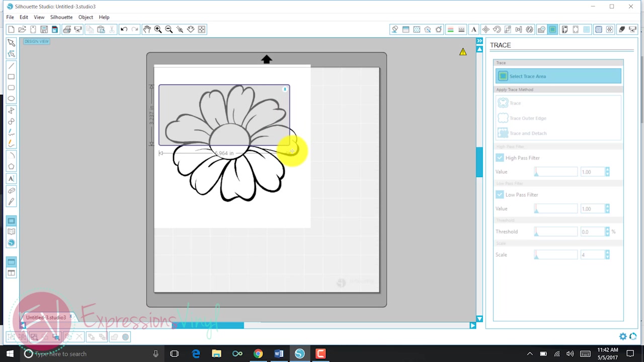Activate the Text tool in left toolbar
The width and height of the screenshot is (644, 362).
11,178
